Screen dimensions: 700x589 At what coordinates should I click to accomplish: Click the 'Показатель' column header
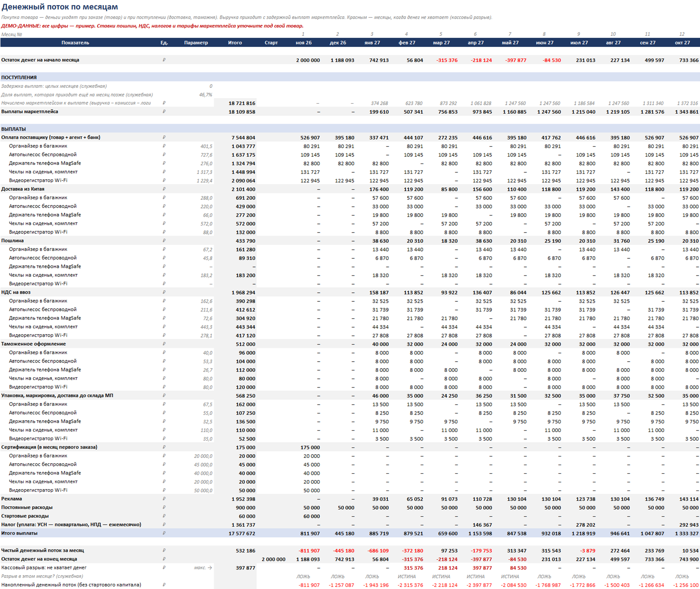tap(75, 43)
